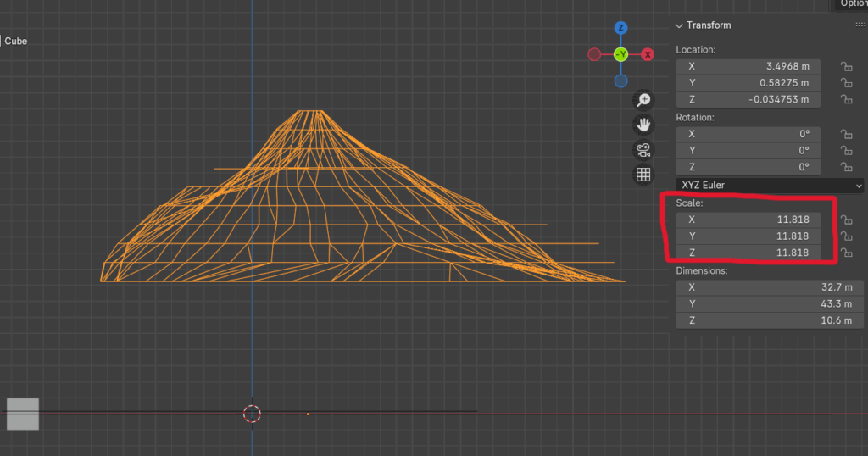868x456 pixels.
Task: Click the zoom magnifier icon in viewport
Action: click(x=643, y=100)
